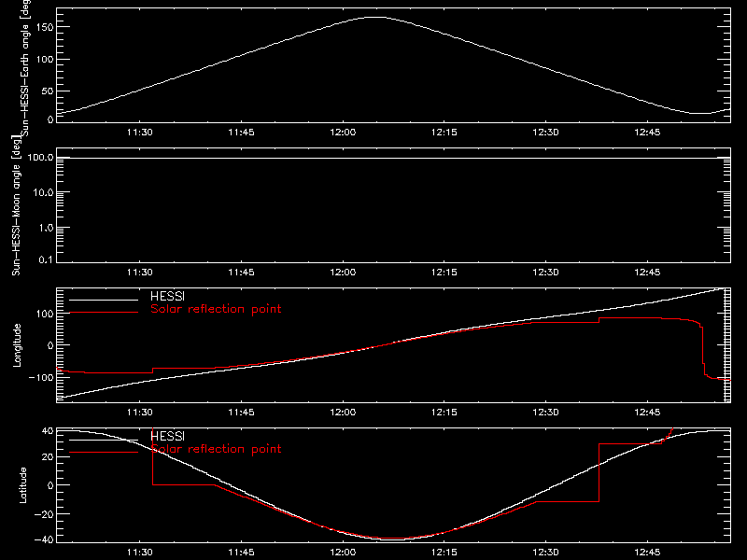The width and height of the screenshot is (747, 560).
Task: Click '100' tick on Longitude plot
Action: pyautogui.click(x=44, y=314)
